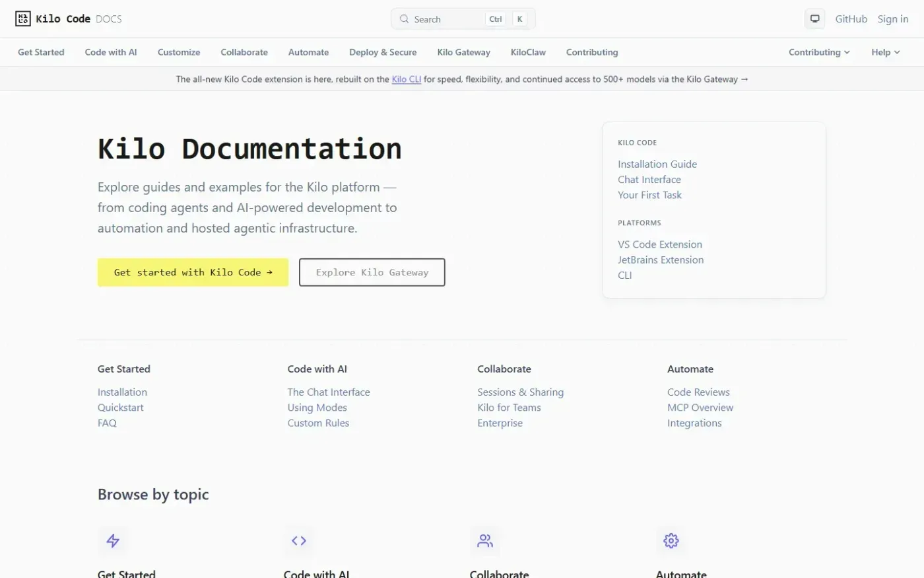Click the Collaborate people icon
924x578 pixels.
click(x=485, y=540)
